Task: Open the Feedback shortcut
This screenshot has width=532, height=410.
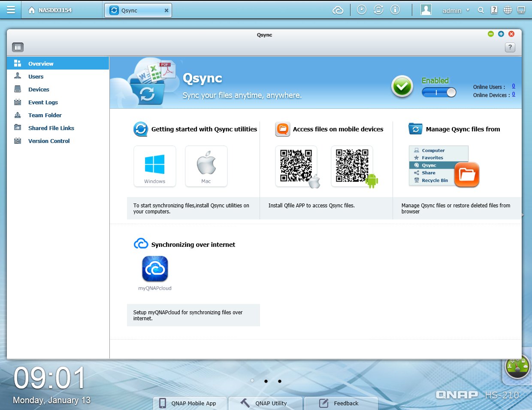Action: 342,403
